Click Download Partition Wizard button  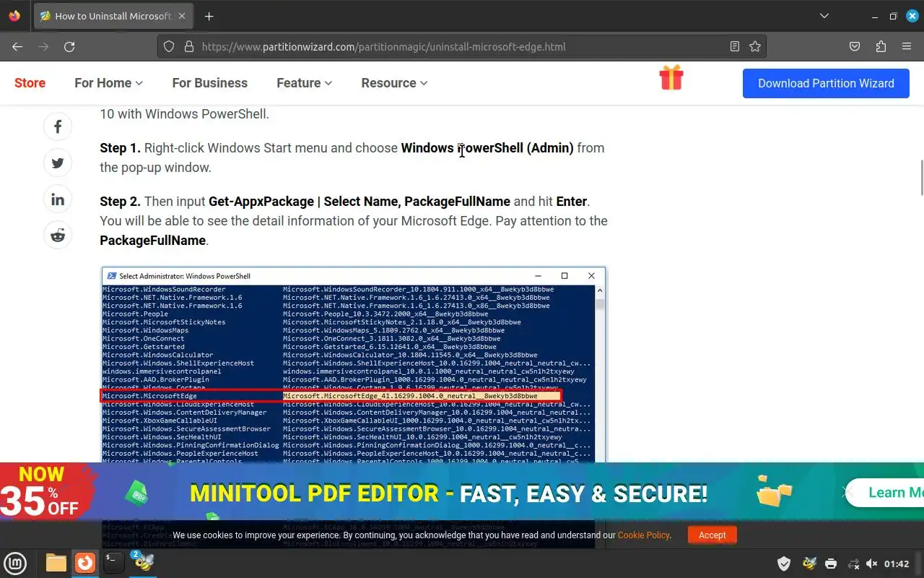826,83
